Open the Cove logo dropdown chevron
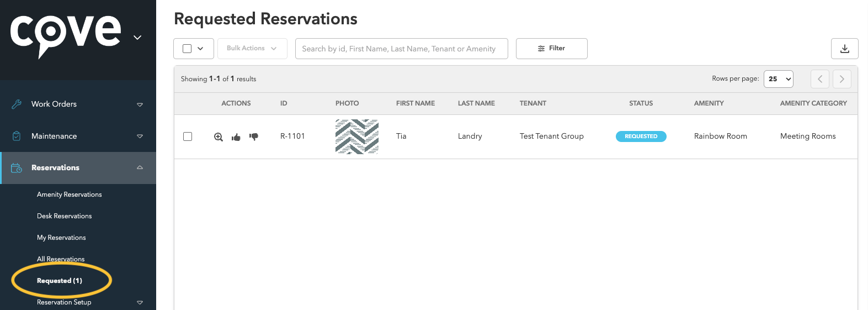This screenshot has width=868, height=310. tap(137, 38)
